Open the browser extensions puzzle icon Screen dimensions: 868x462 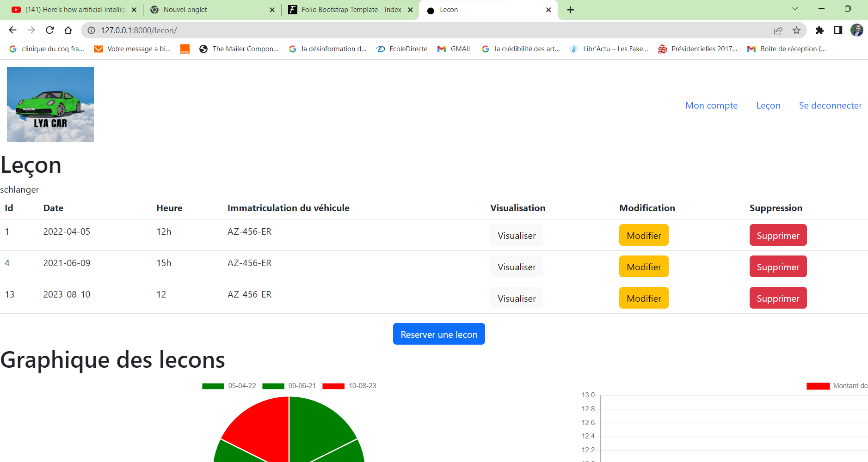820,30
